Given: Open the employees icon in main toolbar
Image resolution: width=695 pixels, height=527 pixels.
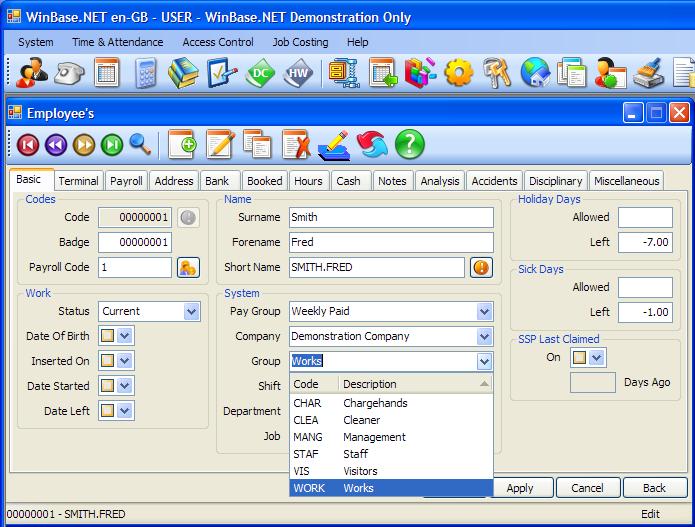Looking at the screenshot, I should [x=31, y=72].
